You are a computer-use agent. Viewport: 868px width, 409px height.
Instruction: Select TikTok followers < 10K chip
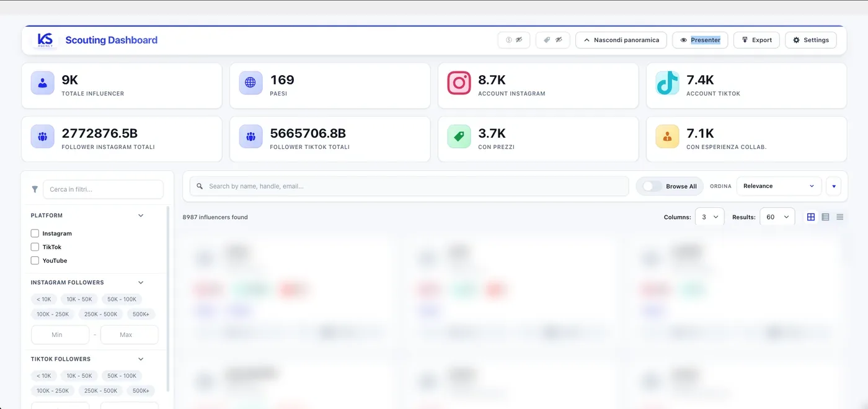pos(44,375)
